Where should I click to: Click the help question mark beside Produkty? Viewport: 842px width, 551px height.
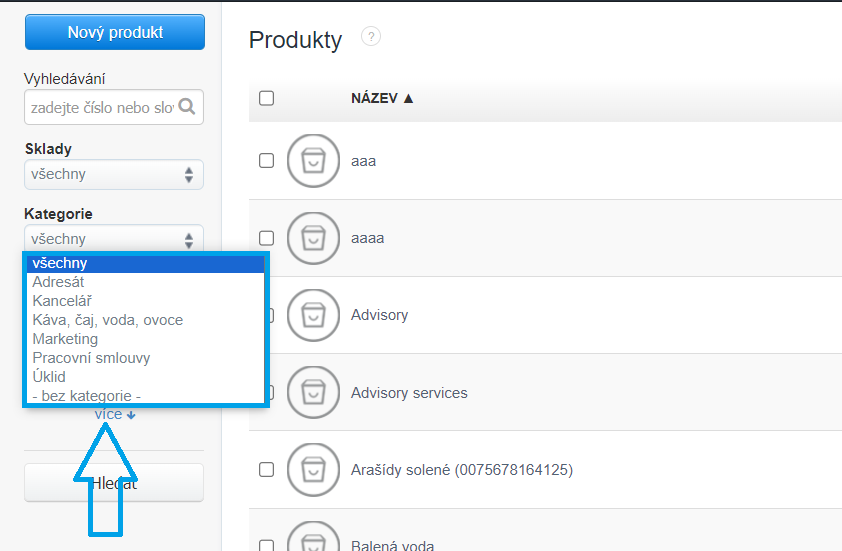(x=371, y=37)
